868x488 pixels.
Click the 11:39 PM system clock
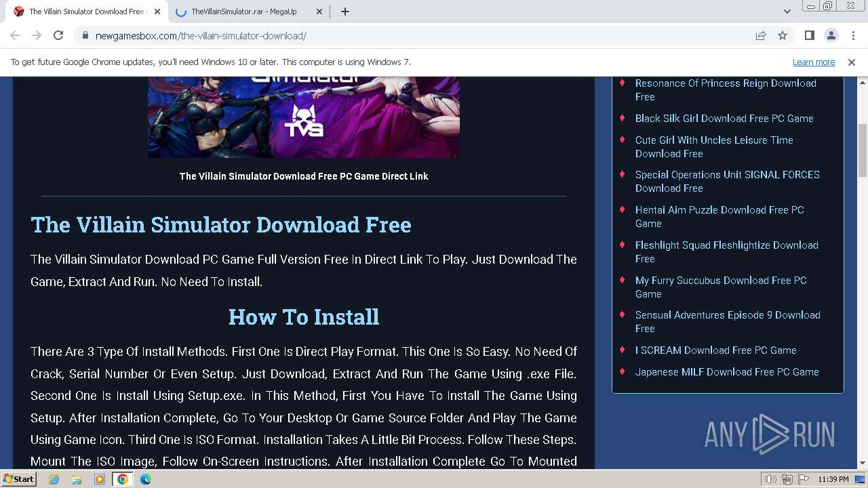coord(833,479)
